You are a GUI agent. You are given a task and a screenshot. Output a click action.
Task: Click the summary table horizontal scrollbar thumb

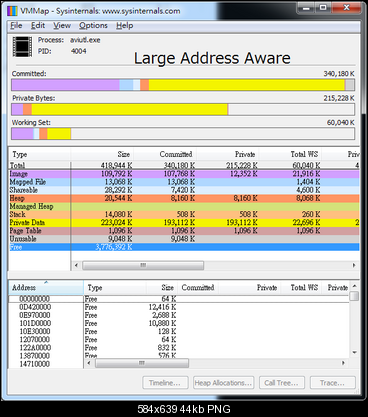[143, 265]
